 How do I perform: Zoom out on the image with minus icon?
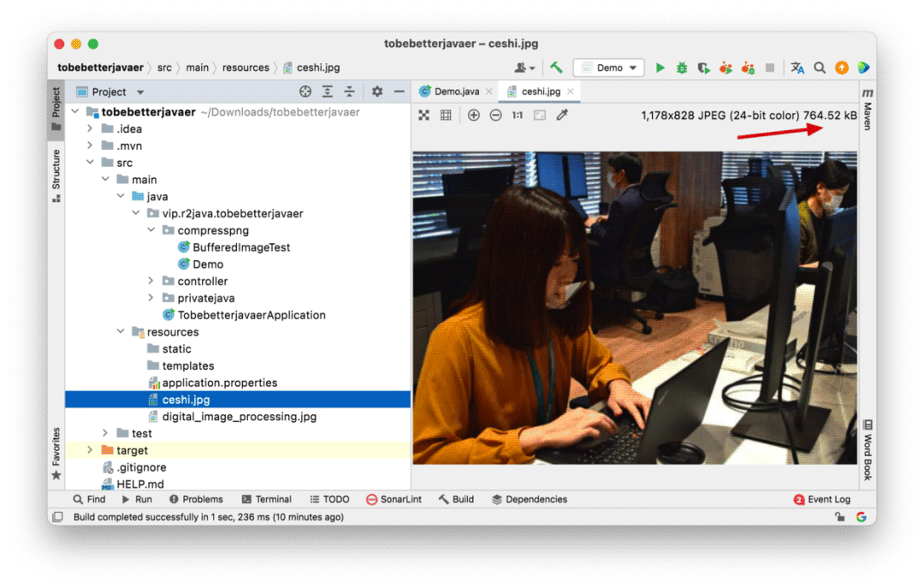point(495,115)
